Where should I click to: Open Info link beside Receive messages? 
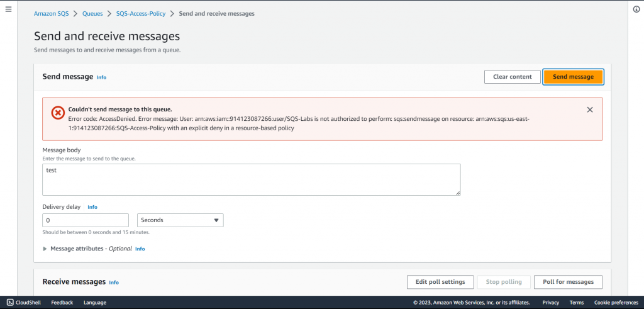click(114, 283)
